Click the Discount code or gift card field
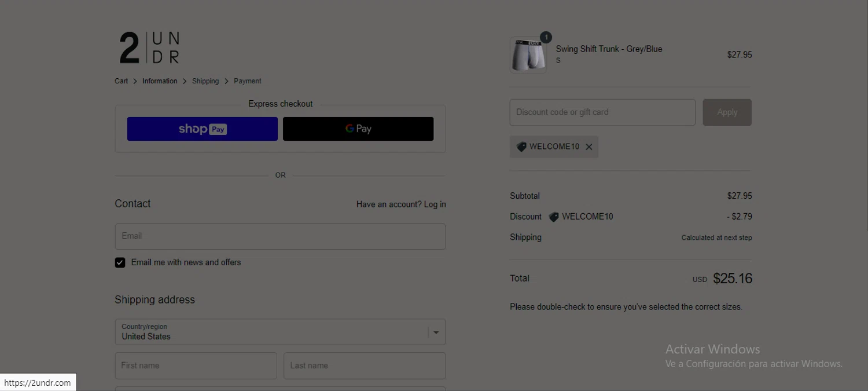This screenshot has width=868, height=391. tap(602, 112)
